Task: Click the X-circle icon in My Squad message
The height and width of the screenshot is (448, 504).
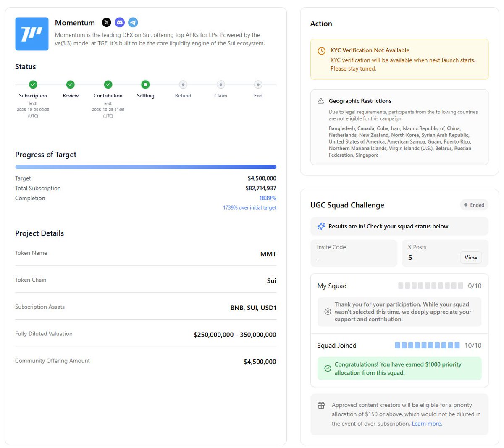Action: [328, 312]
